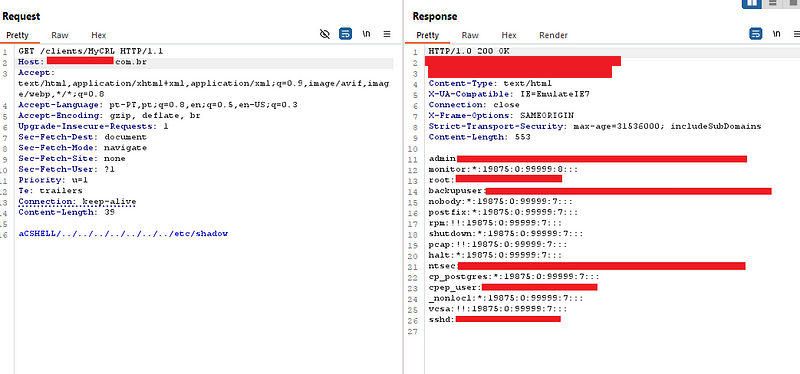Click Content-Length: 39 in request
800x374 pixels.
66,212
